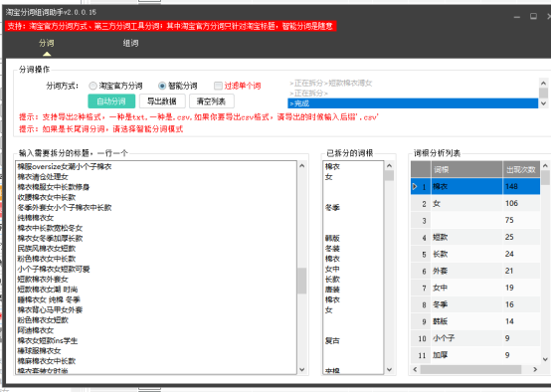This screenshot has width=551, height=392.
Task: Click the log panel scroll-up arrow
Action: point(543,83)
